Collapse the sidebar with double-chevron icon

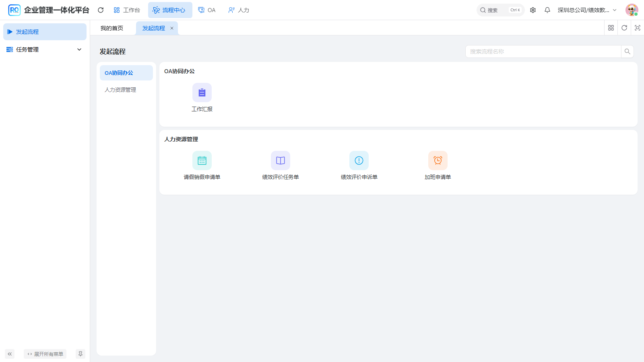pos(10,354)
